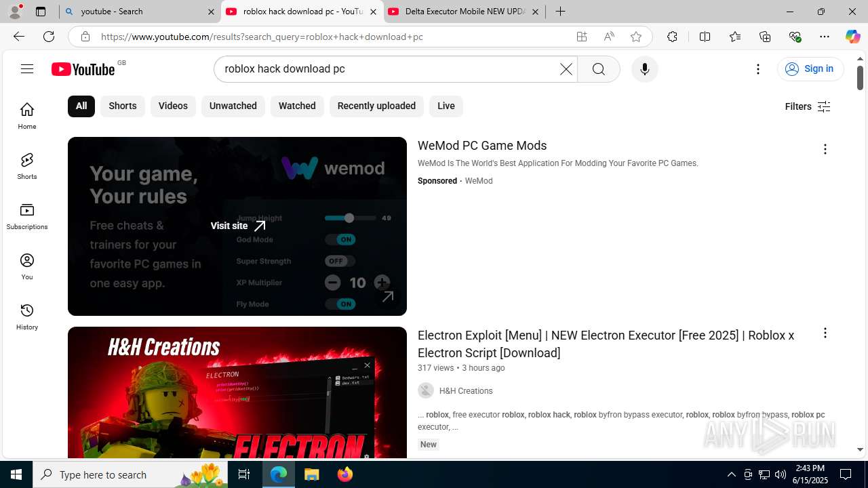Refresh the current page
Image resolution: width=868 pixels, height=488 pixels.
[49, 37]
